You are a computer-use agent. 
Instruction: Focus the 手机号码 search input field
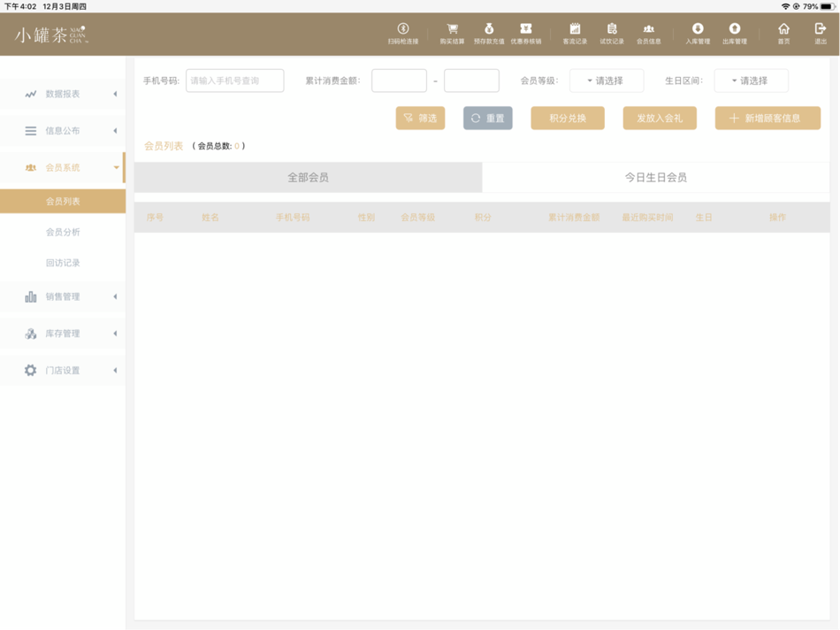click(x=234, y=81)
